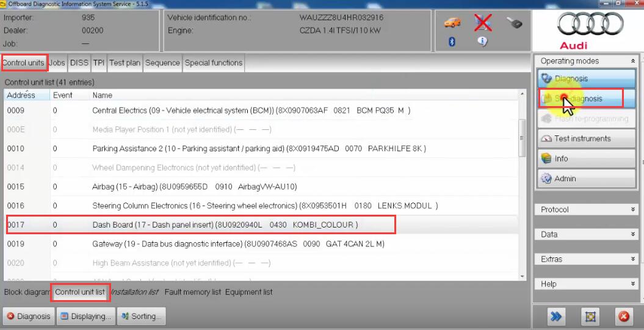Open Diagnosis operating mode
The width and height of the screenshot is (644, 330).
[587, 79]
